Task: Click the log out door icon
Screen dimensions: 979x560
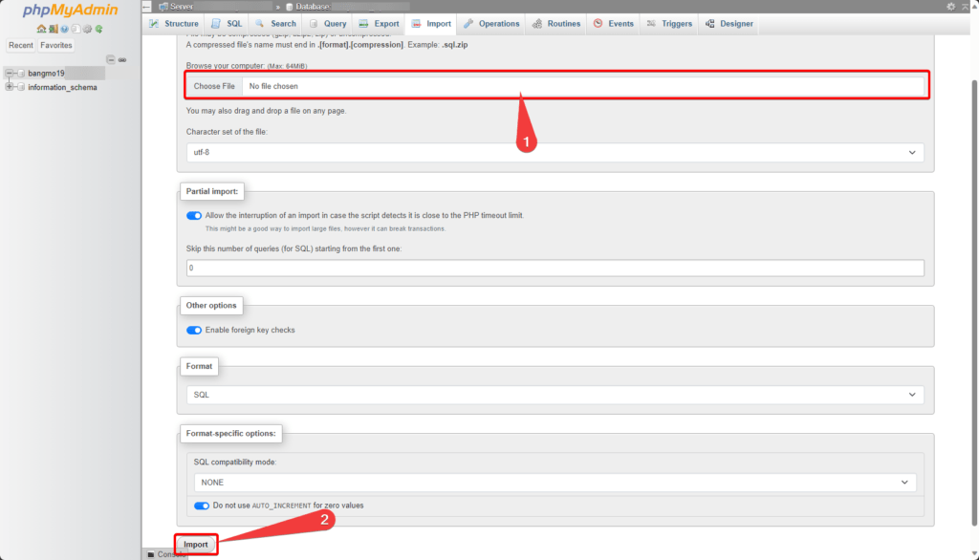Action: 53,29
